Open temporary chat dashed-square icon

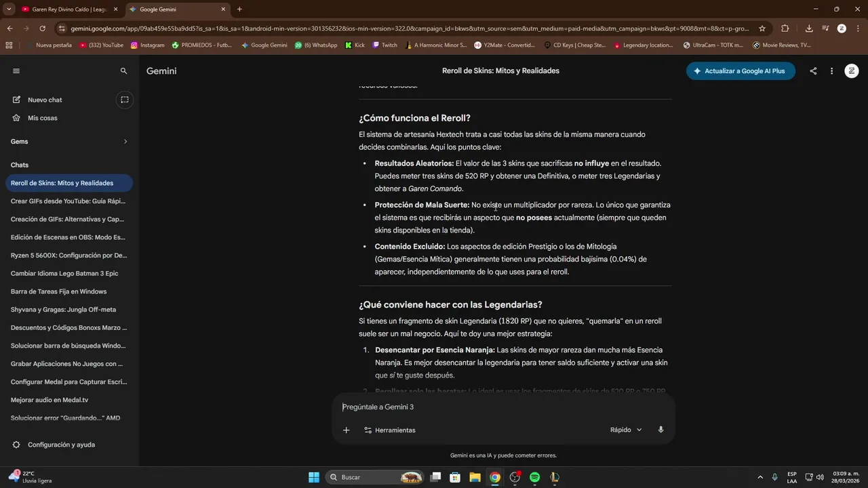[125, 100]
